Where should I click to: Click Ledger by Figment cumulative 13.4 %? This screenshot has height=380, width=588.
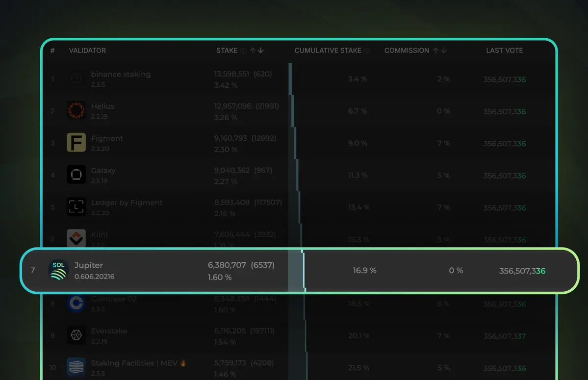pos(358,207)
